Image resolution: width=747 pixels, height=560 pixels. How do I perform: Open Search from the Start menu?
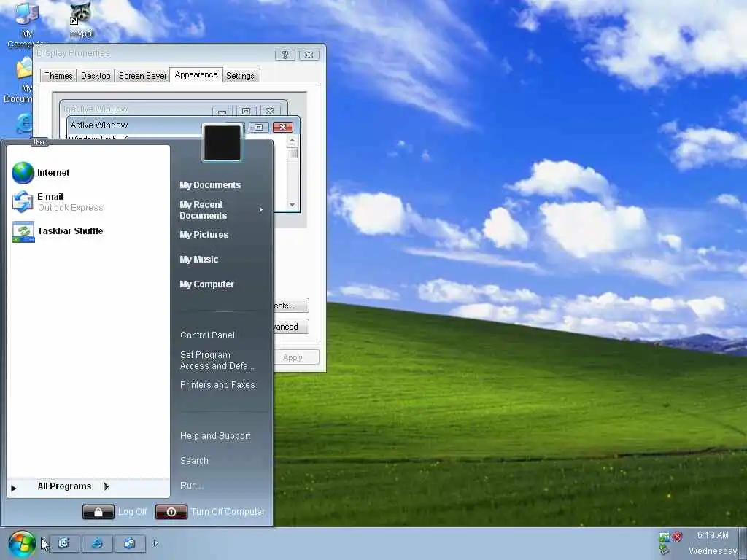(194, 461)
